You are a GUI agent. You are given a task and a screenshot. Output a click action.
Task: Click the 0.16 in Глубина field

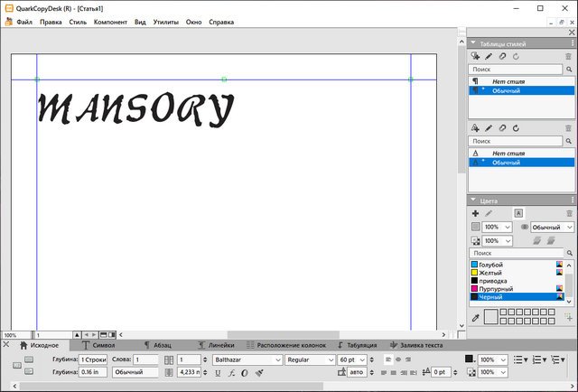92,372
